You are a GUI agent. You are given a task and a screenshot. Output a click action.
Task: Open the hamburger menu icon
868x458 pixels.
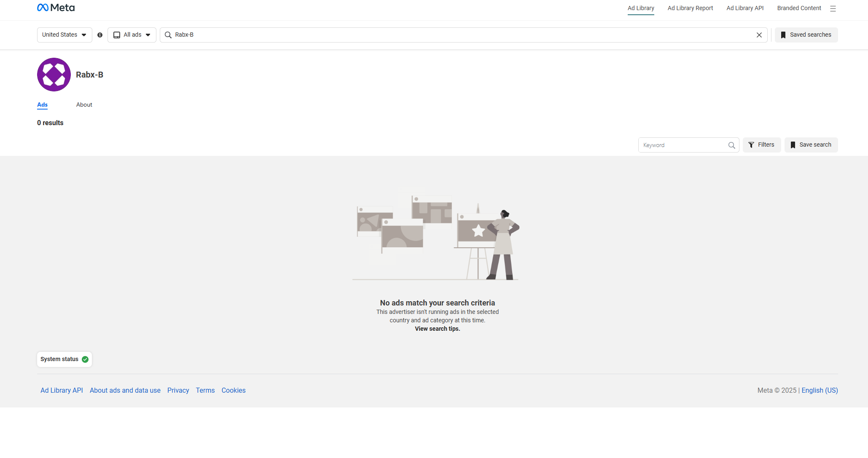833,8
